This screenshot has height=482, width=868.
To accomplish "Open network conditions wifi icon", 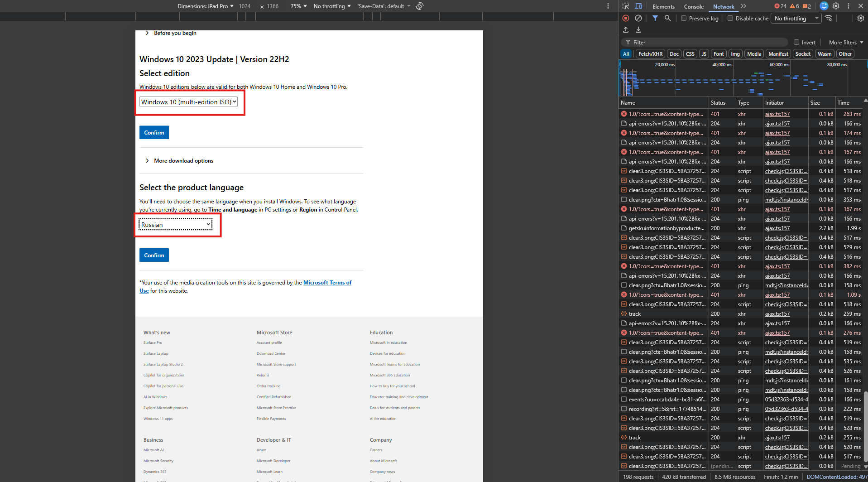I will [829, 18].
